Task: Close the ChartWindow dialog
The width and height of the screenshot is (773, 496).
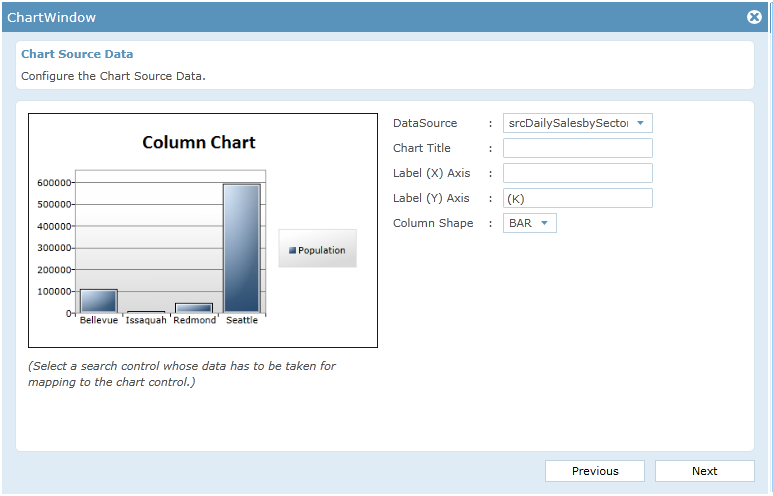Action: 754,17
